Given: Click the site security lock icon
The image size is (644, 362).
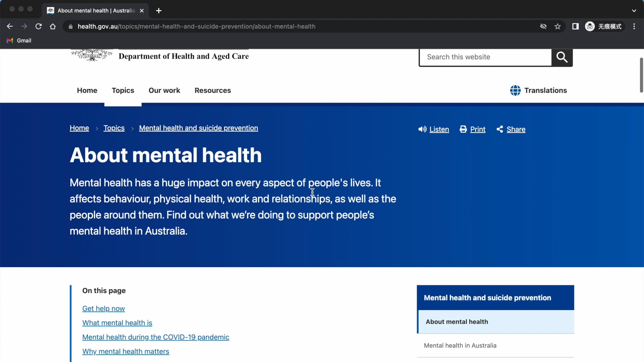Looking at the screenshot, I should pos(70,26).
